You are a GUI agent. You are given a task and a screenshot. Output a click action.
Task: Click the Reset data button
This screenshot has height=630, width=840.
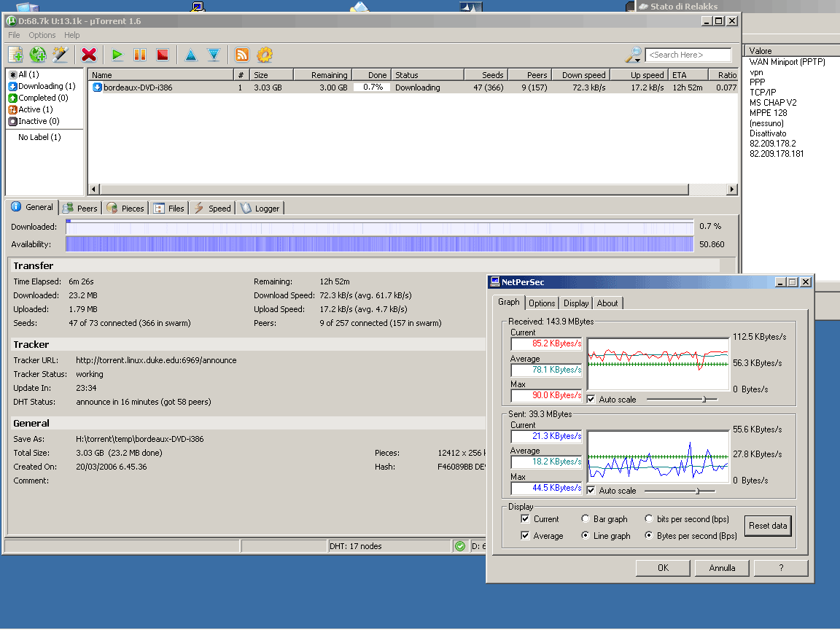tap(768, 526)
